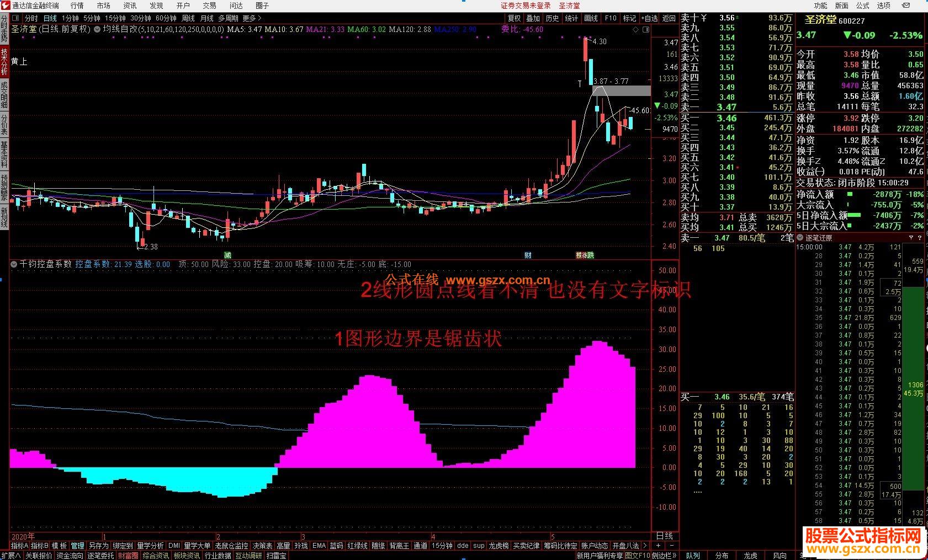Select the 周线 period

(x=188, y=18)
